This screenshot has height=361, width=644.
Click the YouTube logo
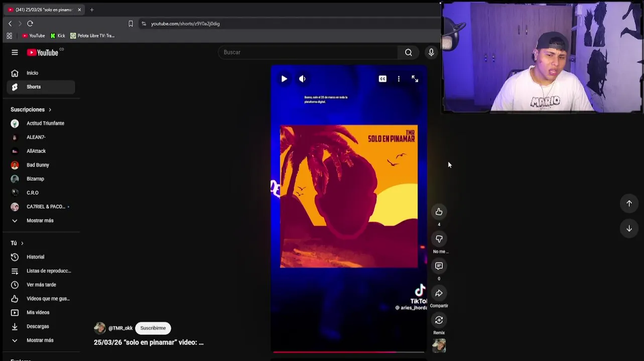click(x=43, y=52)
